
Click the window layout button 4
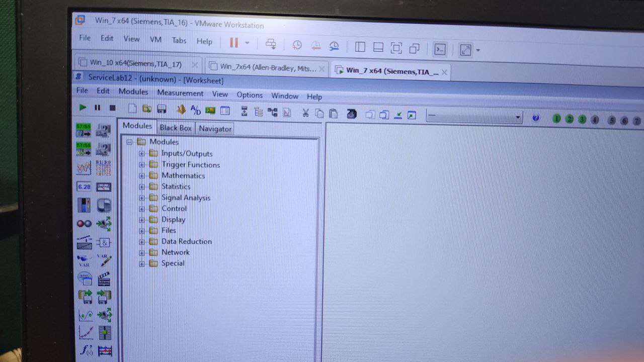point(595,120)
